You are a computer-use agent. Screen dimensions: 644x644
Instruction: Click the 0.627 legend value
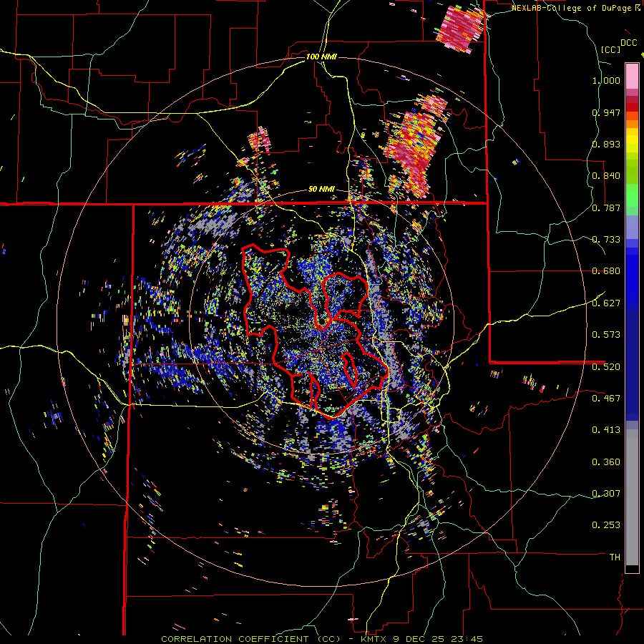point(606,303)
